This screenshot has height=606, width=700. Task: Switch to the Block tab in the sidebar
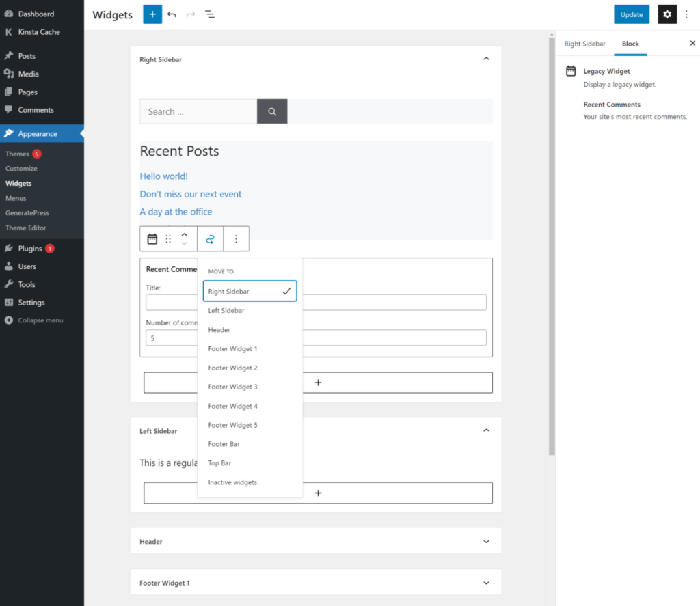coord(630,43)
